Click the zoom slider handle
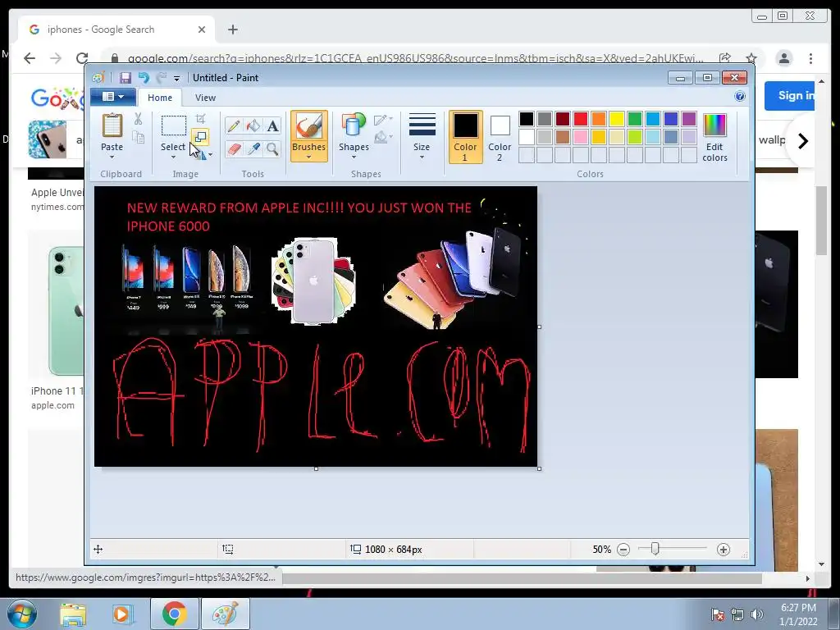This screenshot has height=630, width=840. pyautogui.click(x=655, y=549)
